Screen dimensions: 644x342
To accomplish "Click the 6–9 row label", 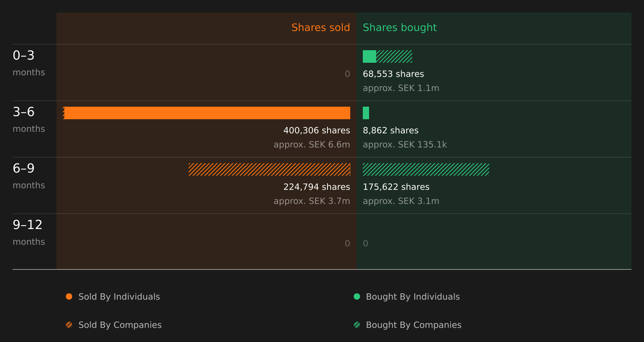I will (24, 168).
